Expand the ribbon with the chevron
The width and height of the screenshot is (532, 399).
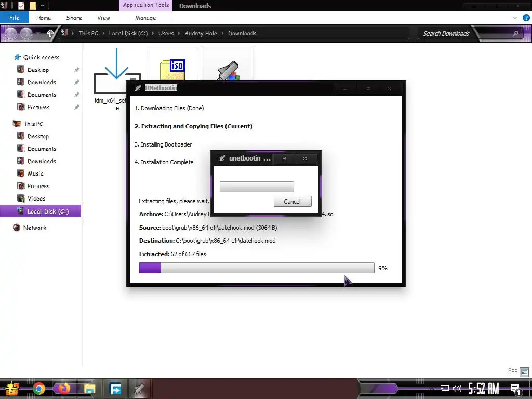tap(515, 18)
